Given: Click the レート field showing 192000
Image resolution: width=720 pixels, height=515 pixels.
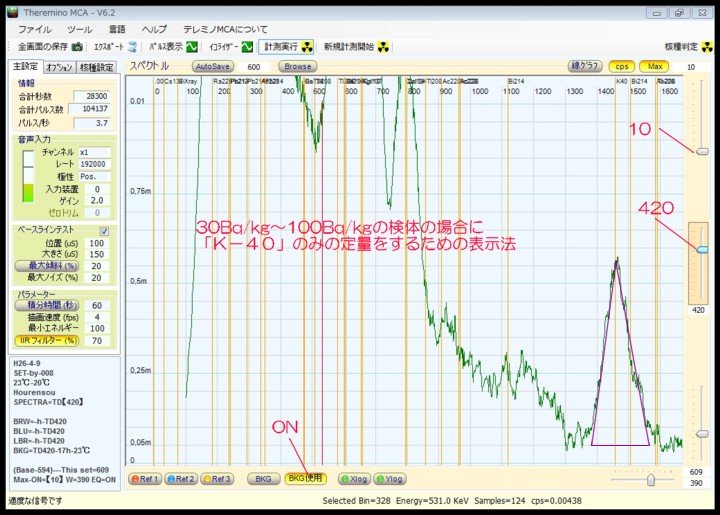Looking at the screenshot, I should pos(95,164).
